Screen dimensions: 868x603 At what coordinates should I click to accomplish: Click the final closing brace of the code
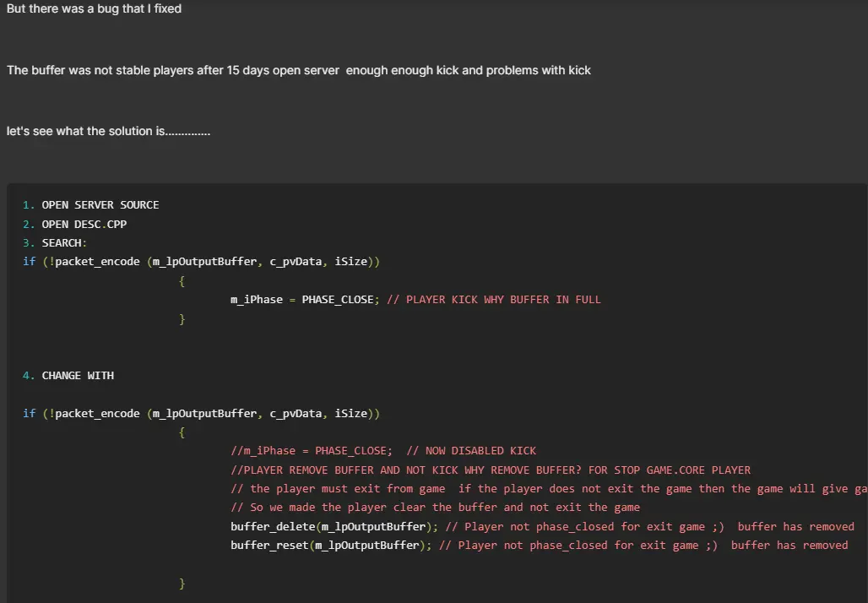[x=182, y=584]
